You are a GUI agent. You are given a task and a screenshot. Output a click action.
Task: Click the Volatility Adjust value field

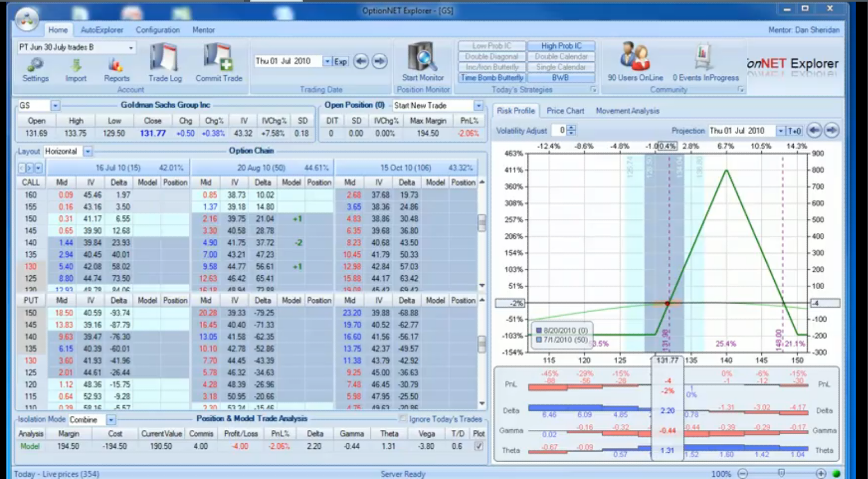[x=559, y=130]
